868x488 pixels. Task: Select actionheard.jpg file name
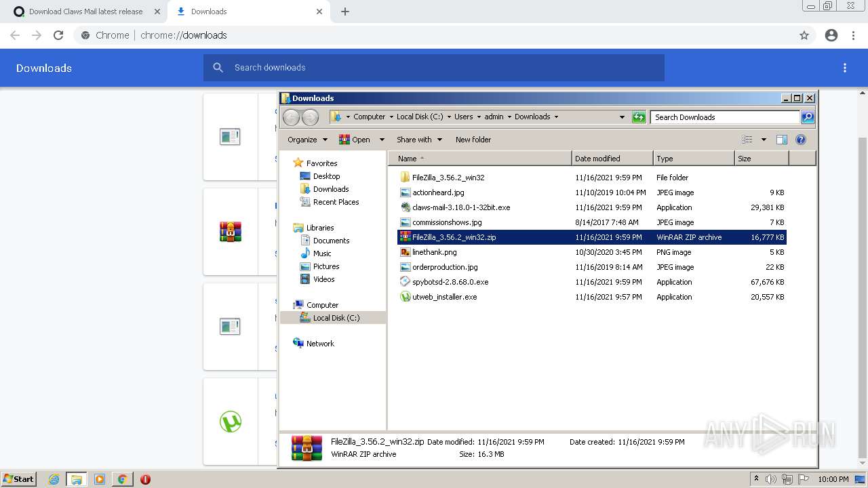[438, 192]
